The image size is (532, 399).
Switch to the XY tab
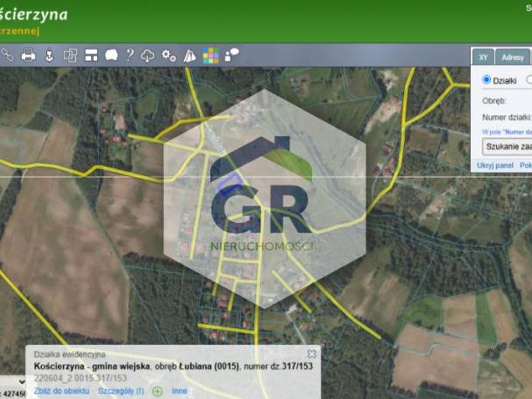tap(483, 57)
